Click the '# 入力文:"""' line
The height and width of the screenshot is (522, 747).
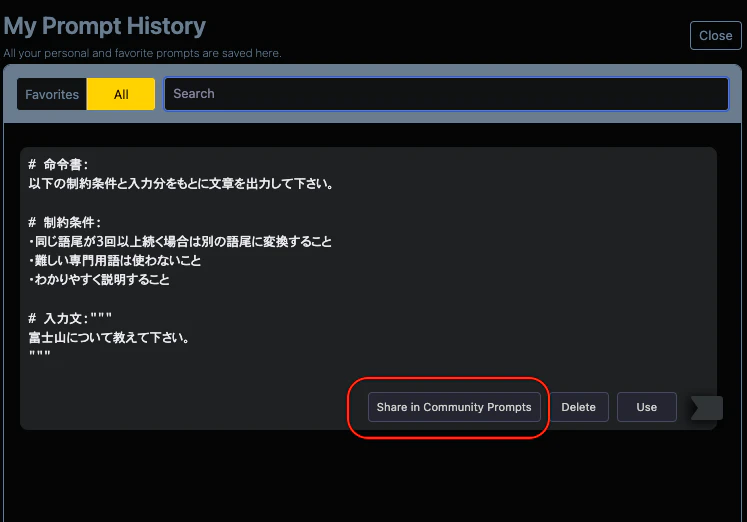[x=70, y=318]
